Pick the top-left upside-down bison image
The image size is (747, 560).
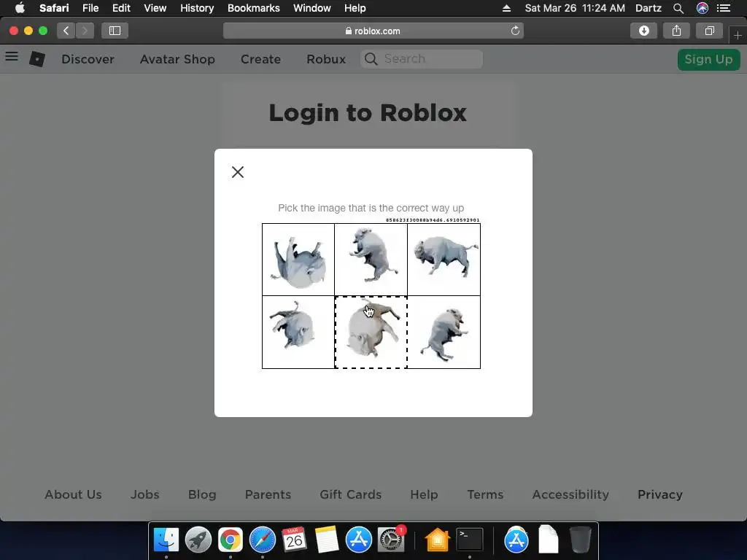298,260
